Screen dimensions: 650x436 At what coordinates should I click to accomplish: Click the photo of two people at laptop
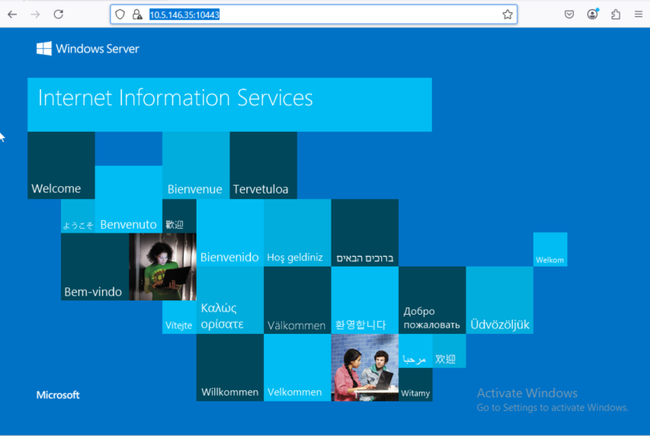click(365, 368)
